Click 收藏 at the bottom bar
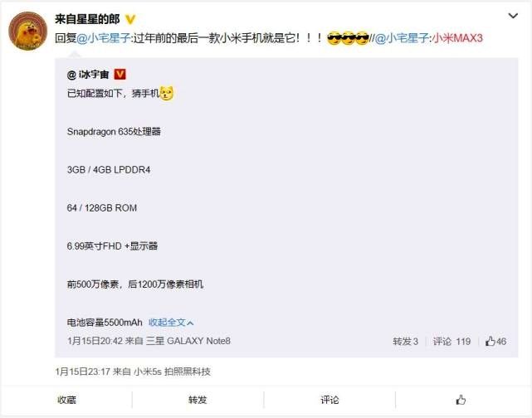Viewport: 532px width, 418px height. [66, 400]
